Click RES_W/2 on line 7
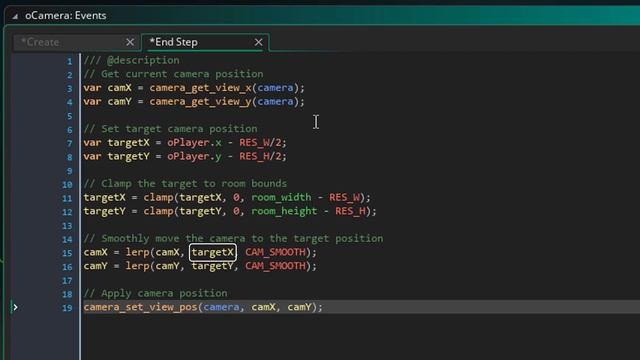 (x=260, y=142)
